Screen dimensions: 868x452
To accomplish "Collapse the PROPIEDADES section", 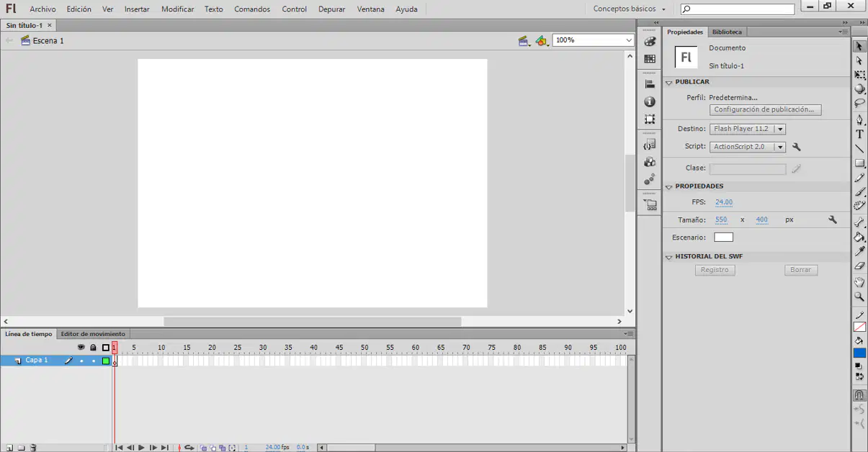I will tap(669, 186).
